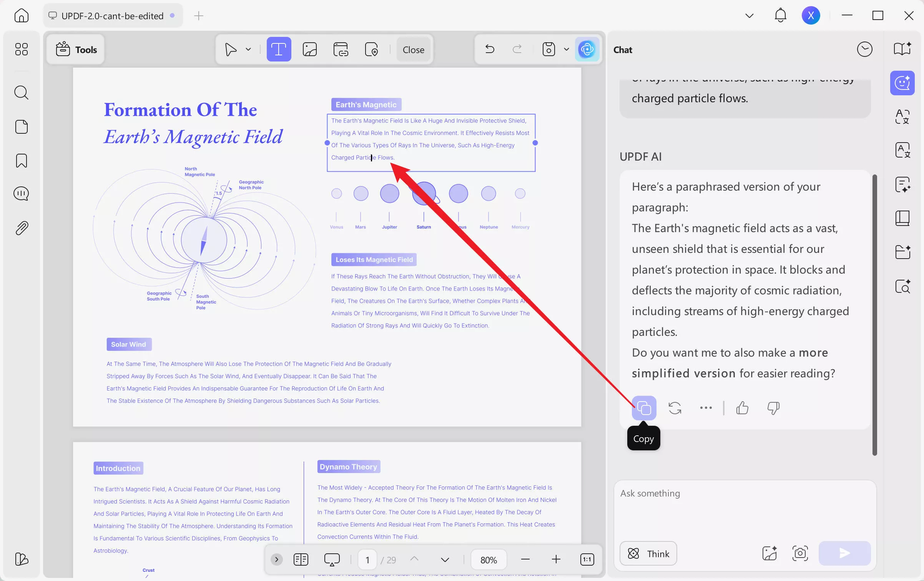Screen dimensions: 924x581
Task: Click the screenshot capture icon in chat box
Action: pos(800,553)
